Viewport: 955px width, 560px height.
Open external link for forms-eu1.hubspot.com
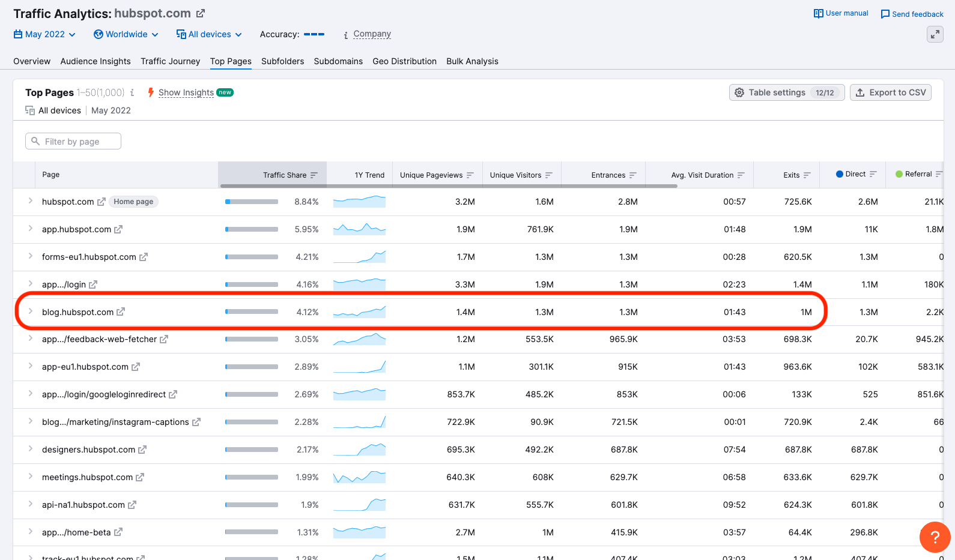[x=144, y=257]
